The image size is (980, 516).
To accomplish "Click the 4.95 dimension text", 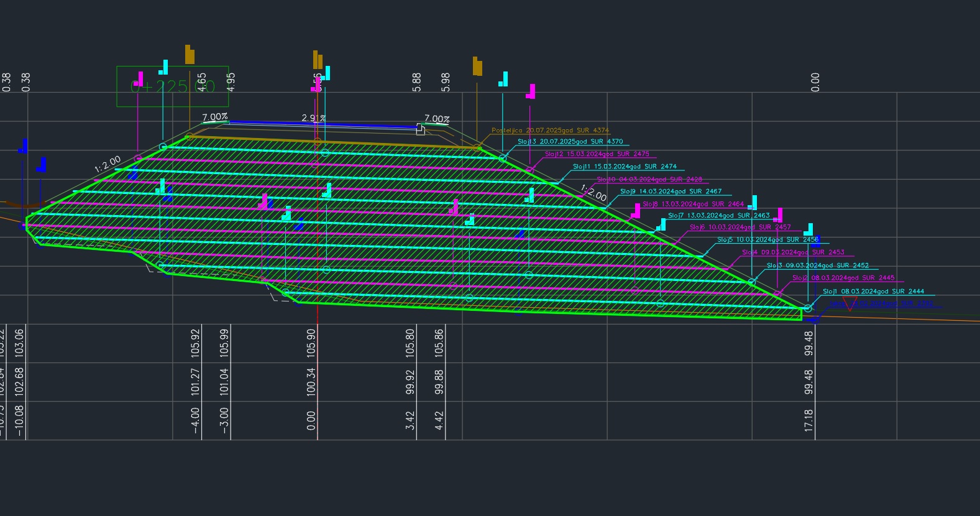I will click(x=231, y=82).
